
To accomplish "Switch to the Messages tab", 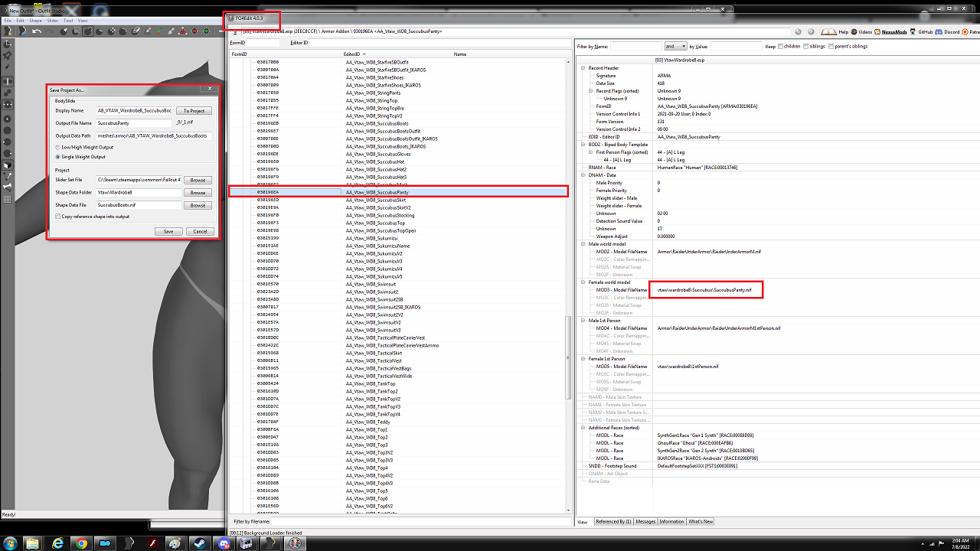I will click(x=645, y=521).
